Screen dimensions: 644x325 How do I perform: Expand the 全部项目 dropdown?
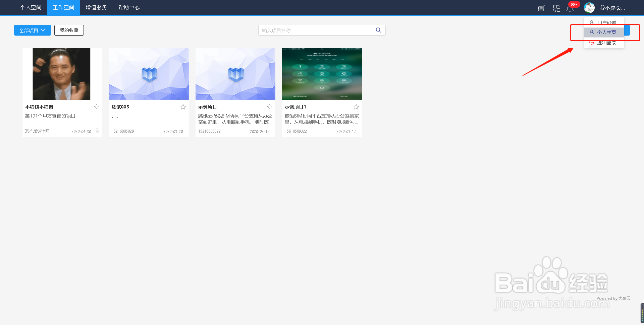32,30
